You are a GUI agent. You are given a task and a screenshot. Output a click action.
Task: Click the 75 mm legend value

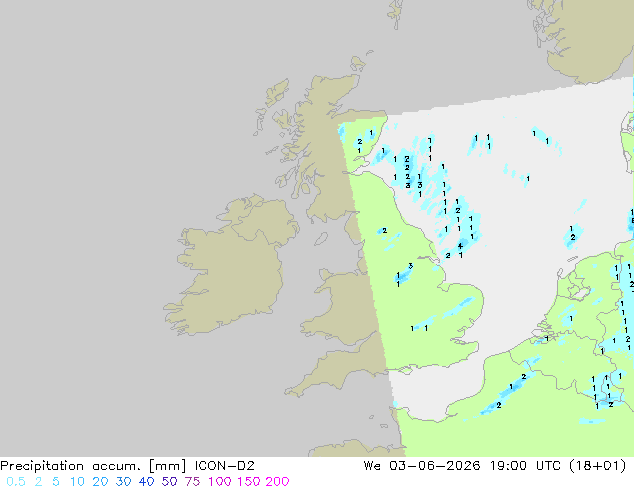[192, 482]
